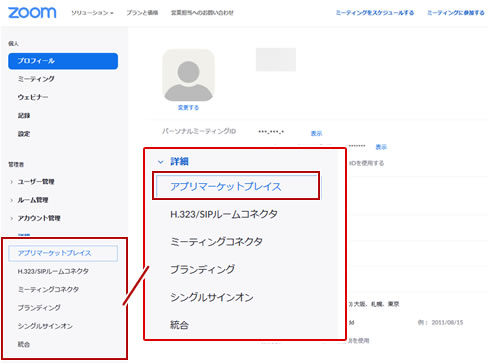Open H.323/SIPルームコネクタ in the left sidebar
The height and width of the screenshot is (363, 488).
tap(53, 271)
